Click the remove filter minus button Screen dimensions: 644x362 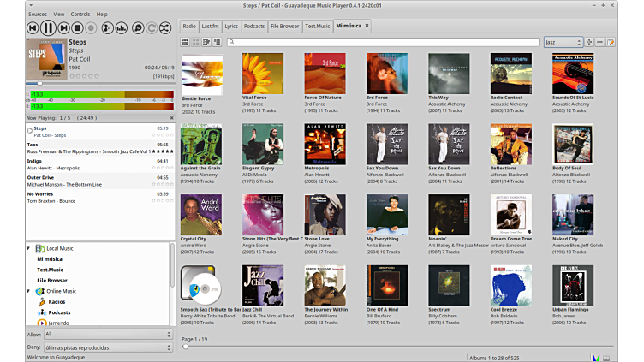[599, 42]
